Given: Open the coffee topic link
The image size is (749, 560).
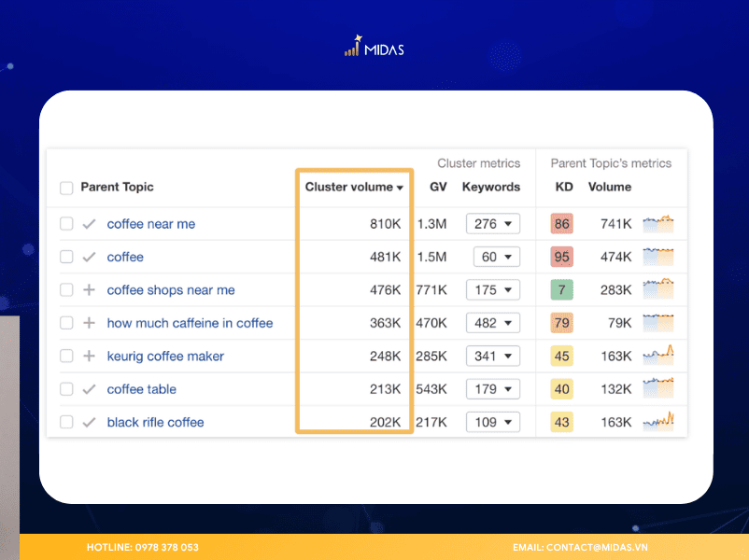Looking at the screenshot, I should coord(125,257).
